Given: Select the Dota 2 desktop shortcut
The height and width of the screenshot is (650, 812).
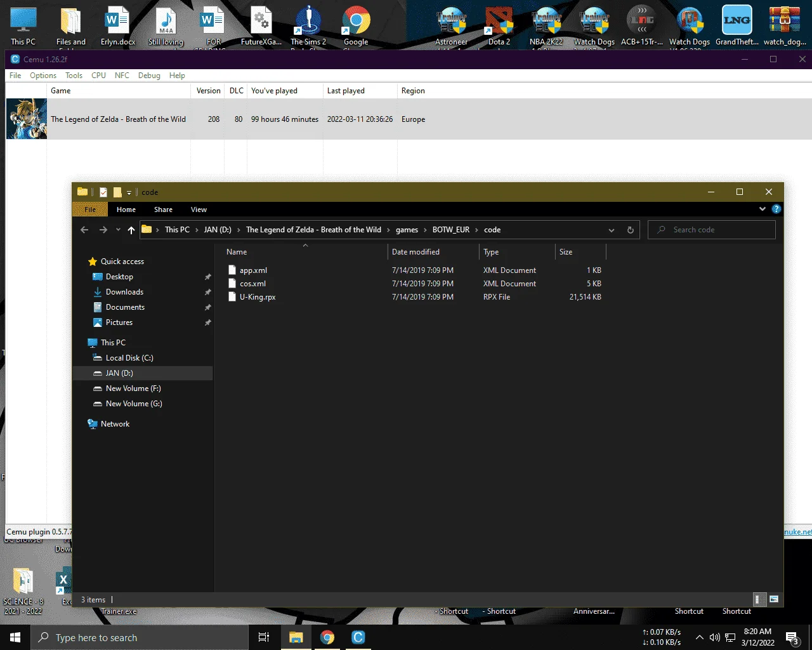Looking at the screenshot, I should tap(499, 25).
